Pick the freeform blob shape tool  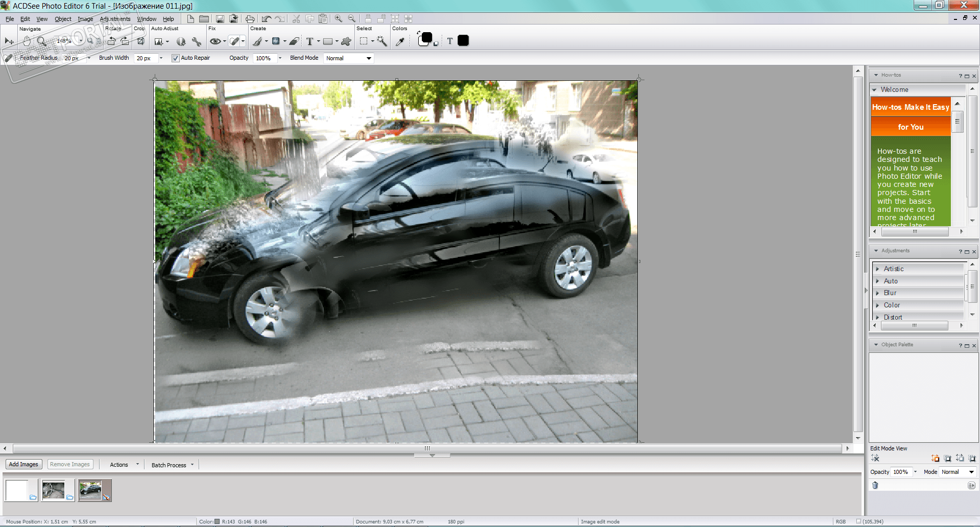[346, 41]
